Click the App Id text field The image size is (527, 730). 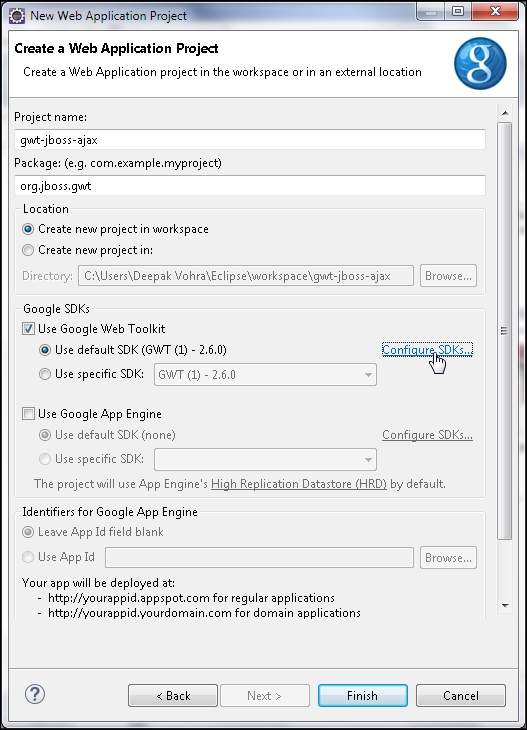coord(259,557)
